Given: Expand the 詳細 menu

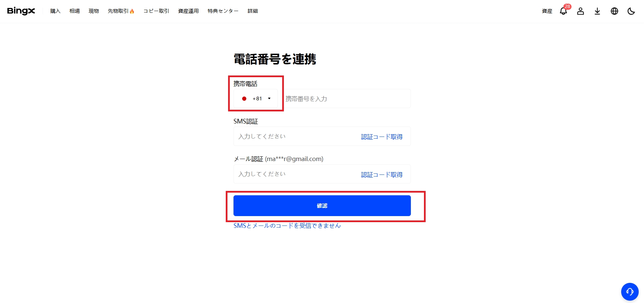Looking at the screenshot, I should 253,11.
